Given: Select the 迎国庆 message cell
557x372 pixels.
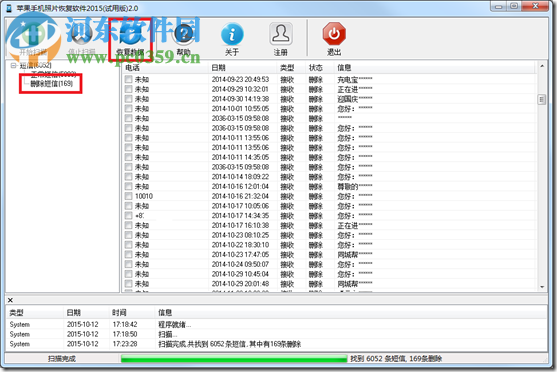Looking at the screenshot, I should 355,99.
